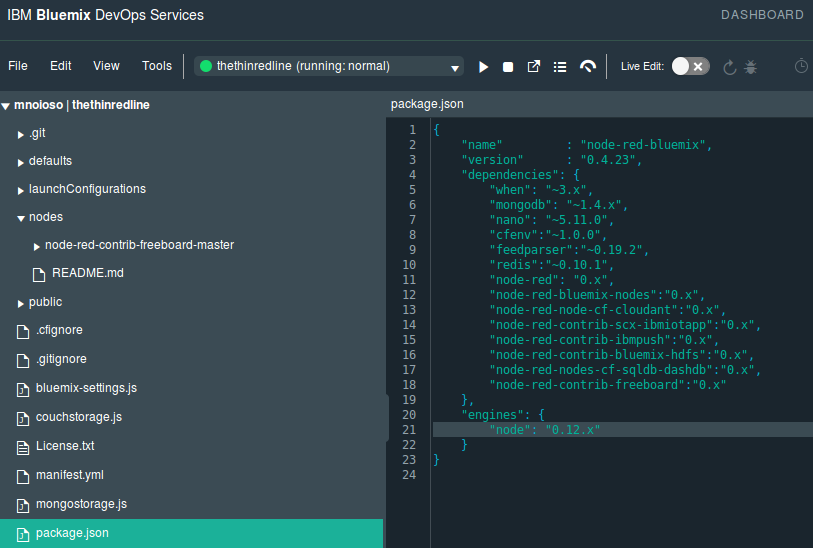Open the bluemix-settings.js file

pyautogui.click(x=86, y=388)
